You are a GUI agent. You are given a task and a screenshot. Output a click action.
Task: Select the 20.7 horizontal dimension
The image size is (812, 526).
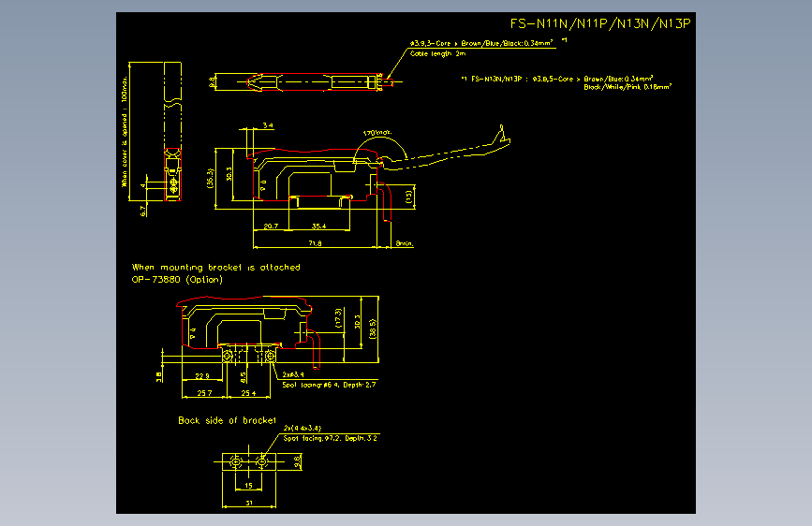(x=271, y=226)
